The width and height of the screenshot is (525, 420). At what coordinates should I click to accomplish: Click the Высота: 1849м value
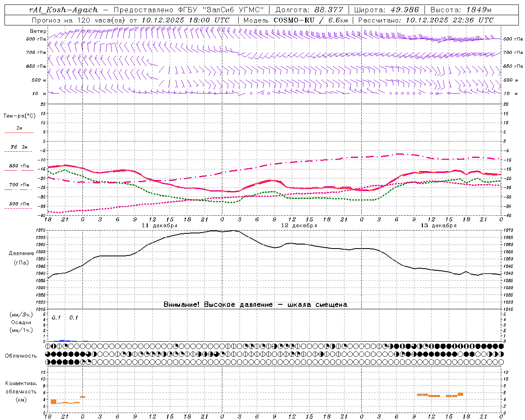pyautogui.click(x=461, y=10)
